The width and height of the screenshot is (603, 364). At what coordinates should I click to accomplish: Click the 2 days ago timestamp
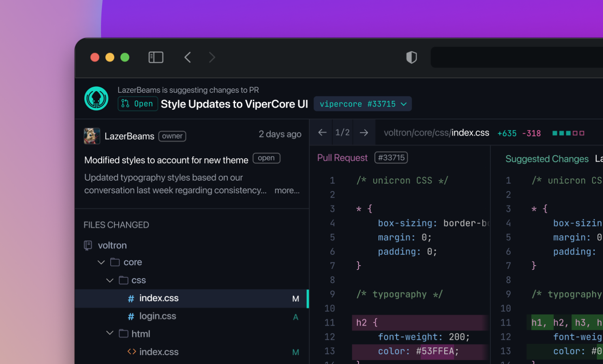click(x=280, y=134)
